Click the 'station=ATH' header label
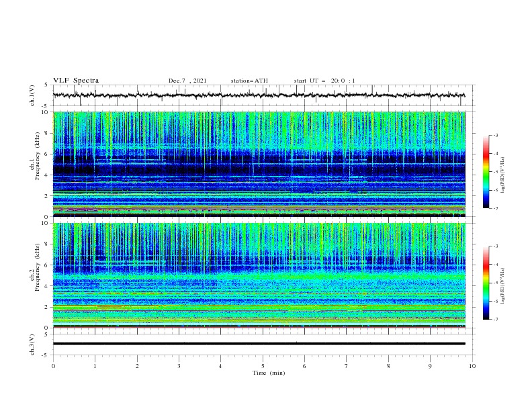532x411 pixels. tap(249, 81)
